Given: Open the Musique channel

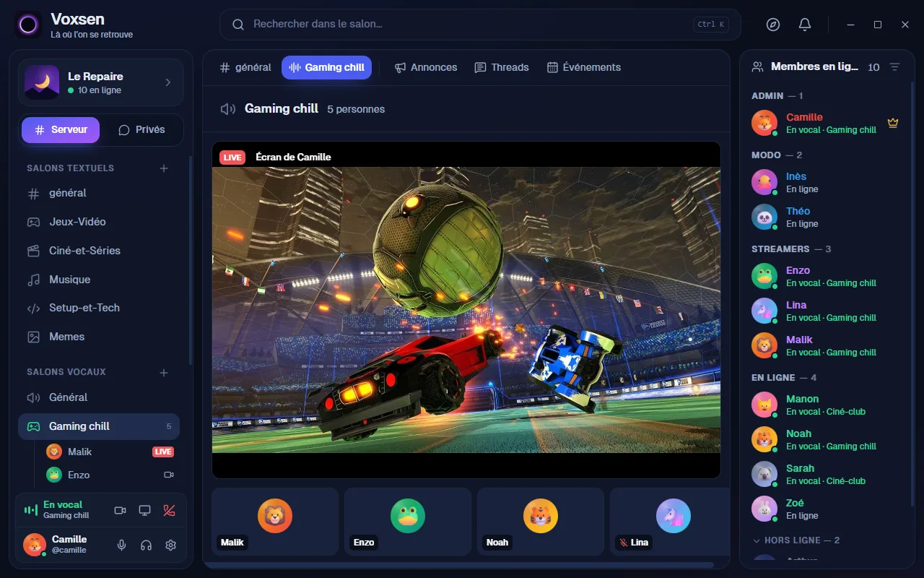Looking at the screenshot, I should click(99, 280).
